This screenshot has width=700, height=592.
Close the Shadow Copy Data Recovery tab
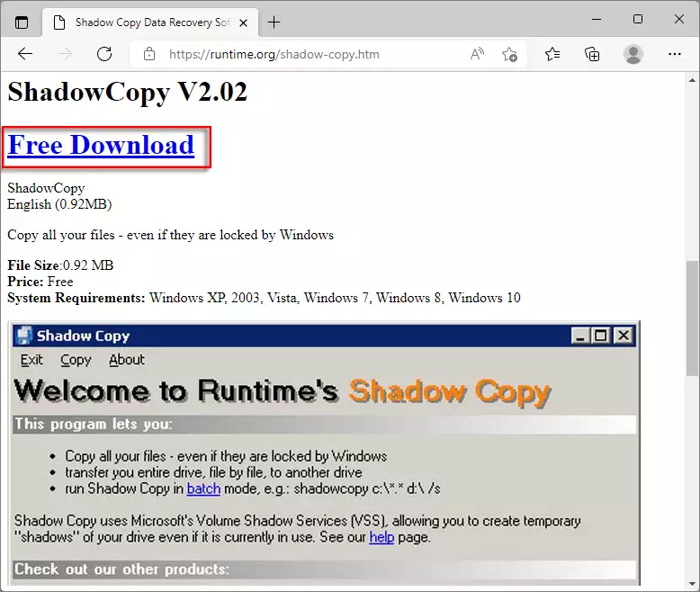click(242, 22)
